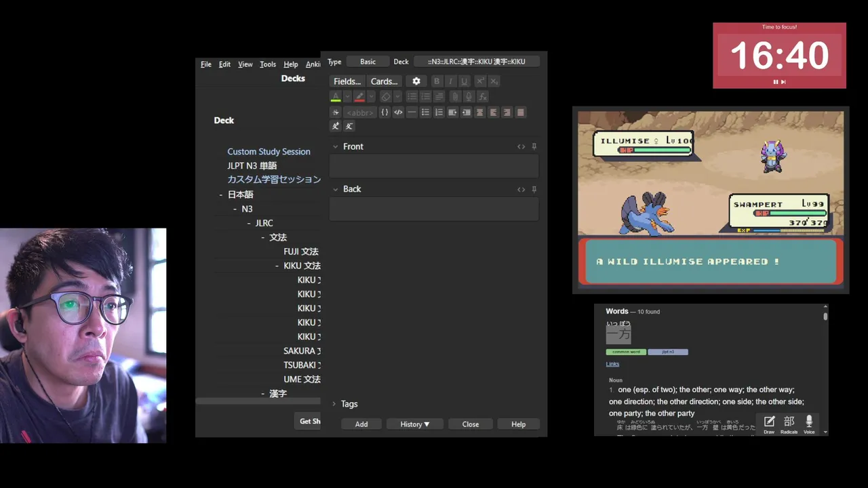This screenshot has width=868, height=488.
Task: Insert an ordered list (greyed button)
Action: [x=425, y=96]
